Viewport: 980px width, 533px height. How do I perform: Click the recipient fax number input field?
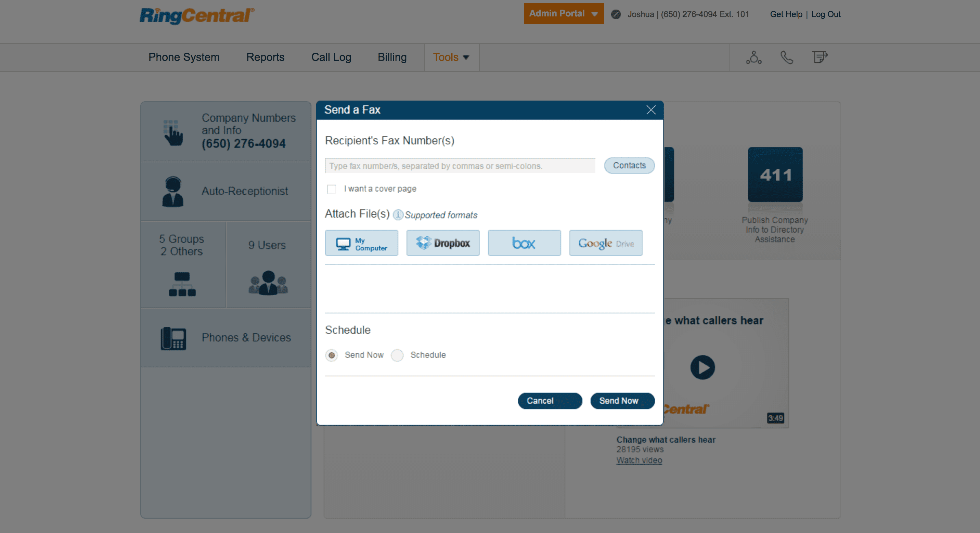[x=460, y=166]
